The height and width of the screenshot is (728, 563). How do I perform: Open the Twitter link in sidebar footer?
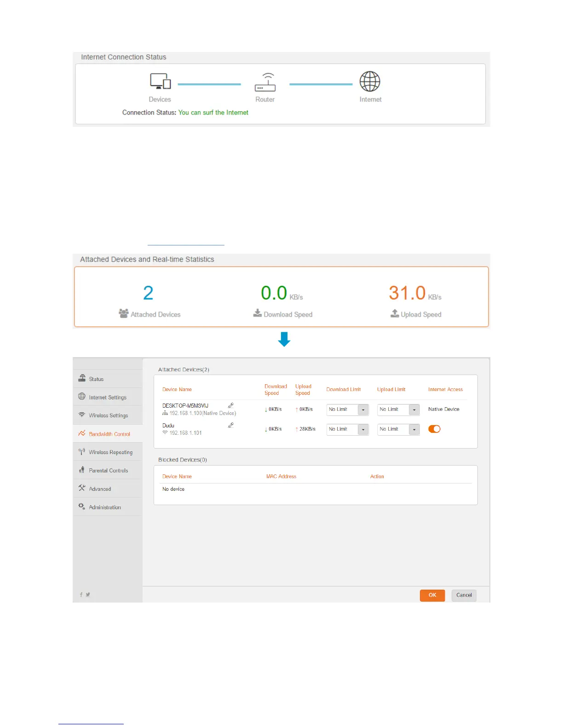[x=88, y=595]
